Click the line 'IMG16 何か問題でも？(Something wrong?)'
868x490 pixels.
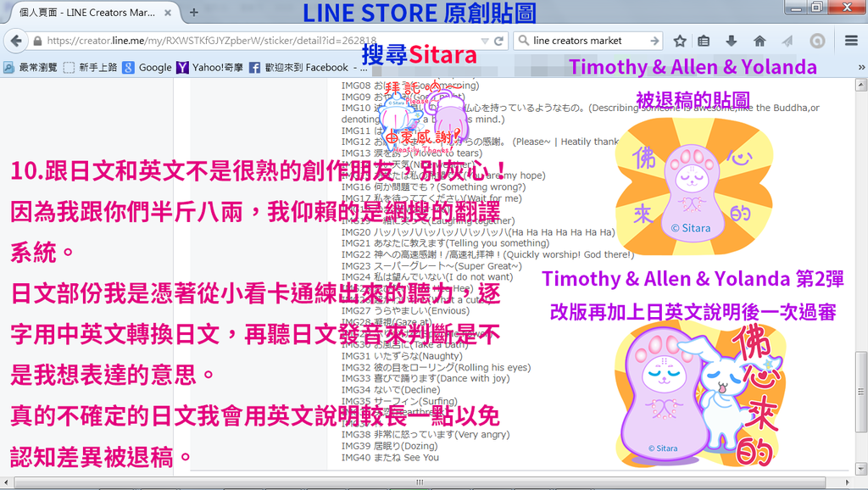point(433,187)
